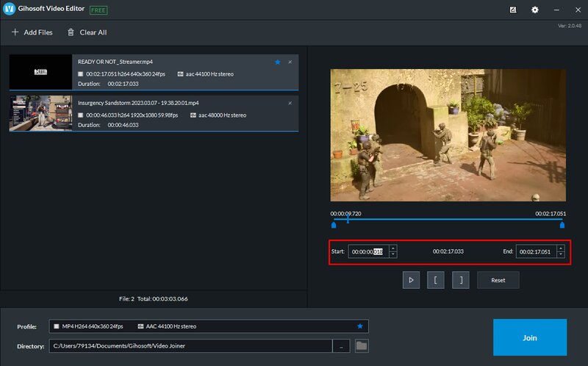
Task: Click the left trim start marker
Action: click(x=334, y=225)
